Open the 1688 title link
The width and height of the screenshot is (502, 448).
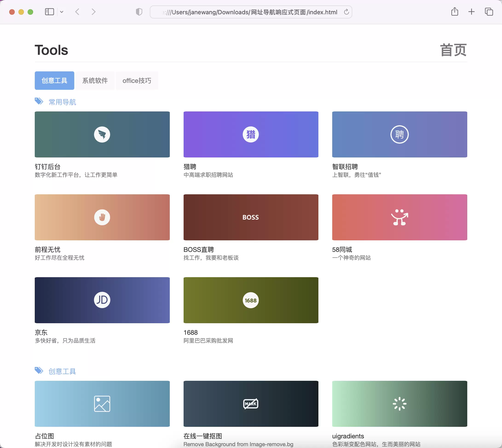click(190, 333)
